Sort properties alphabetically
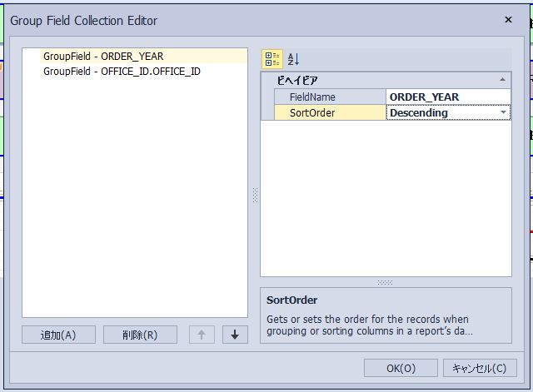 293,58
